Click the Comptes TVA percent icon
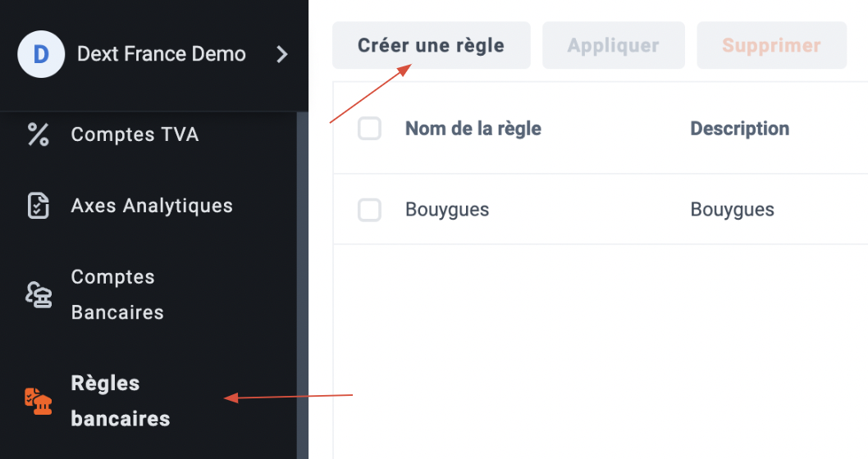This screenshot has height=459, width=868. pyautogui.click(x=39, y=134)
